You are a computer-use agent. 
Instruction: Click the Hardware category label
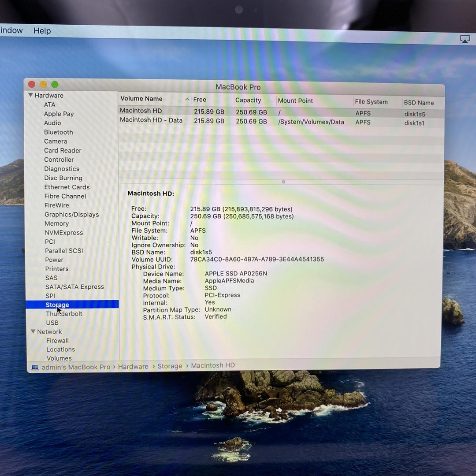tap(49, 95)
